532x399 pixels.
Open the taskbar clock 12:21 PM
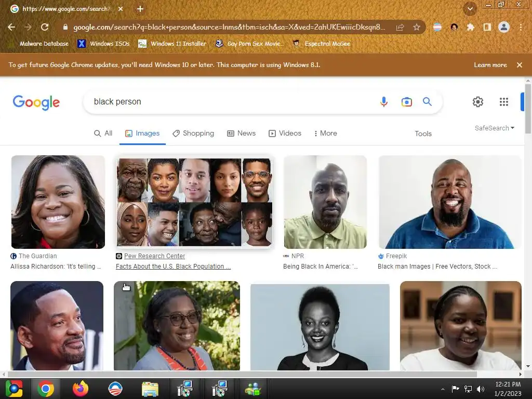508,389
